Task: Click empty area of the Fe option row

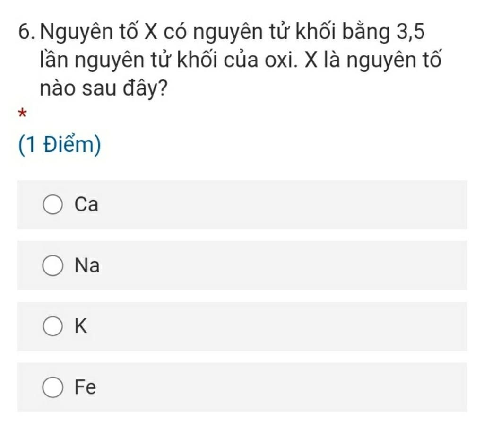Action: tap(278, 387)
